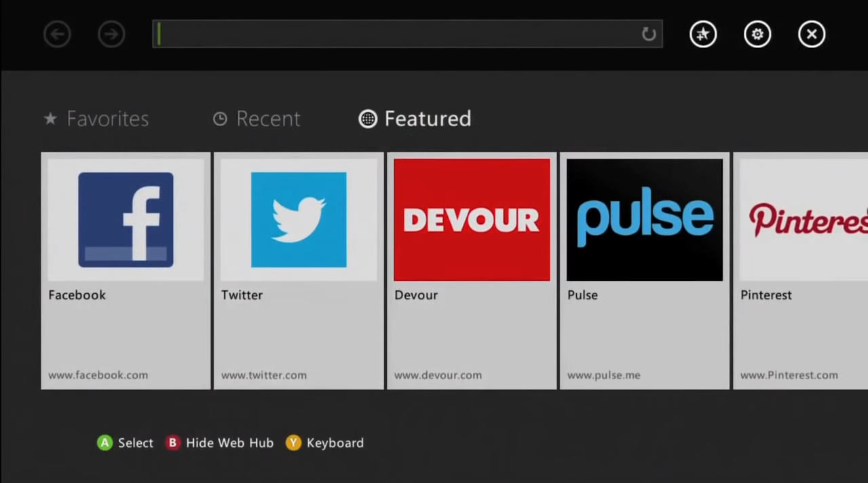
Task: Open the red Devour thumbnail
Action: (472, 220)
